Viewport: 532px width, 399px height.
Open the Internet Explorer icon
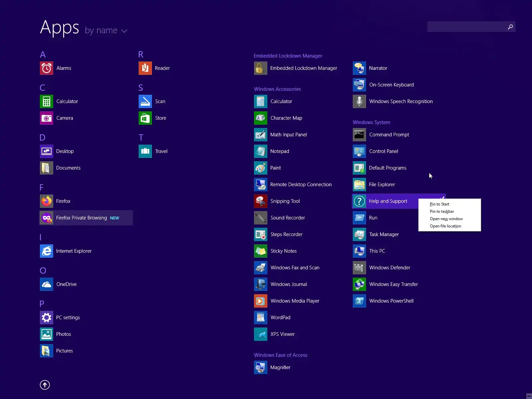pyautogui.click(x=47, y=251)
